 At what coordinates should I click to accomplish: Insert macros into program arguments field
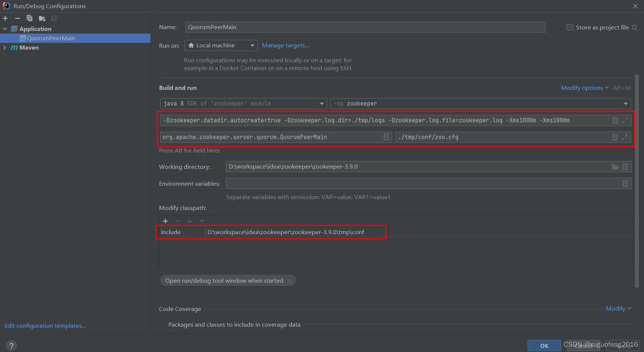pos(615,137)
